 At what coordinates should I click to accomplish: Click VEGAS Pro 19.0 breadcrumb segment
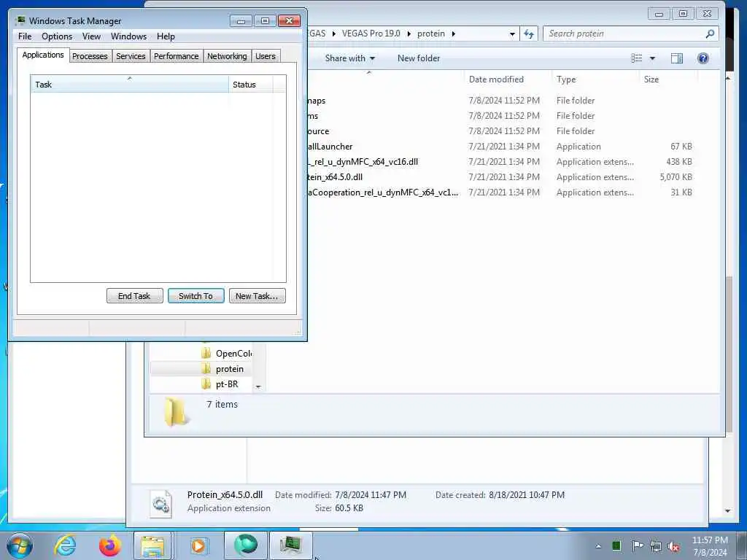371,34
